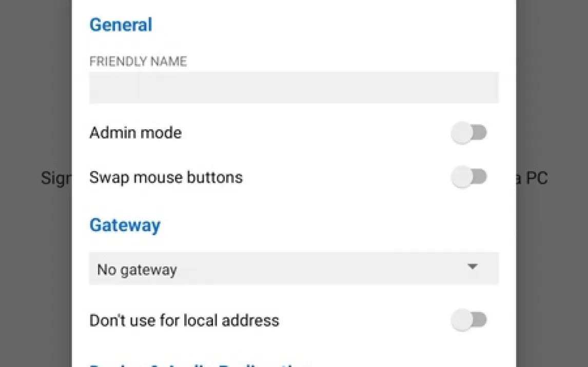Click the Don't use for local address label
588x367 pixels.
pyautogui.click(x=184, y=320)
